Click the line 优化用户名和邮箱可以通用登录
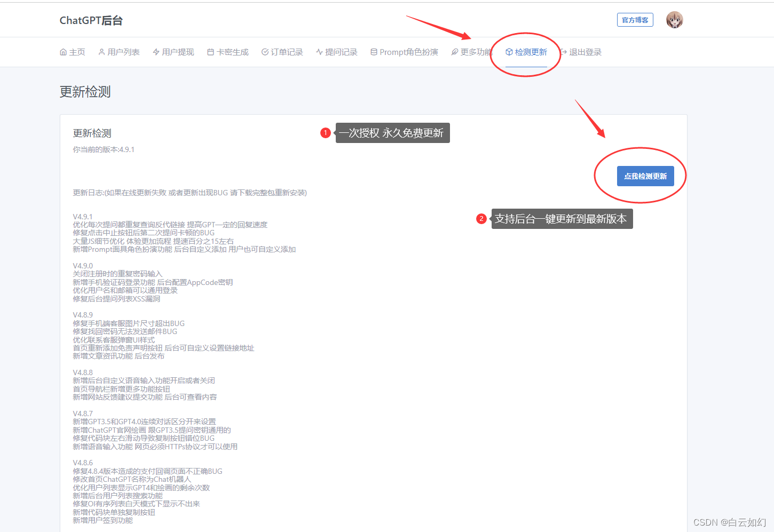774x532 pixels. click(125, 290)
